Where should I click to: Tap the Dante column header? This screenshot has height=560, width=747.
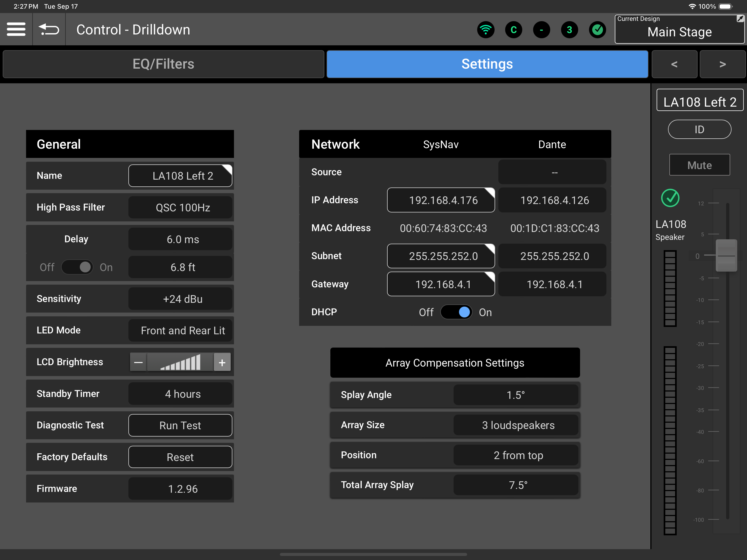click(552, 144)
